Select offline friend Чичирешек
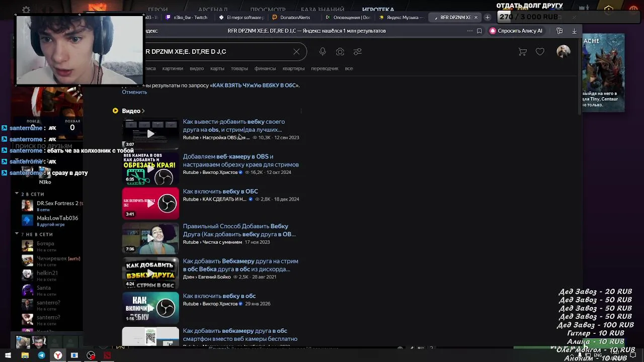The height and width of the screenshot is (362, 644). click(x=52, y=261)
